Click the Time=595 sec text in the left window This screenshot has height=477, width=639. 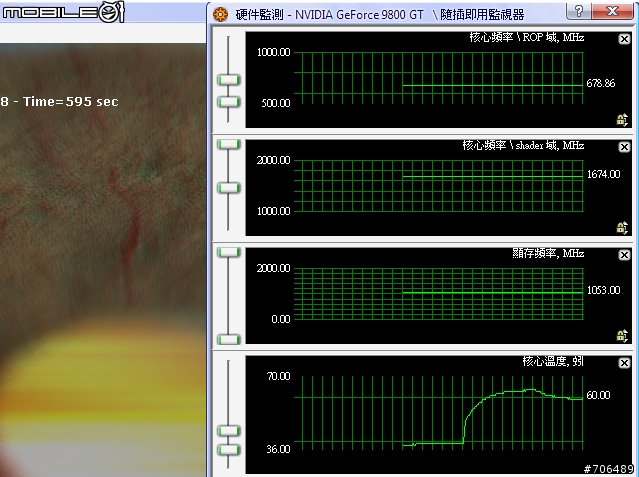click(71, 102)
